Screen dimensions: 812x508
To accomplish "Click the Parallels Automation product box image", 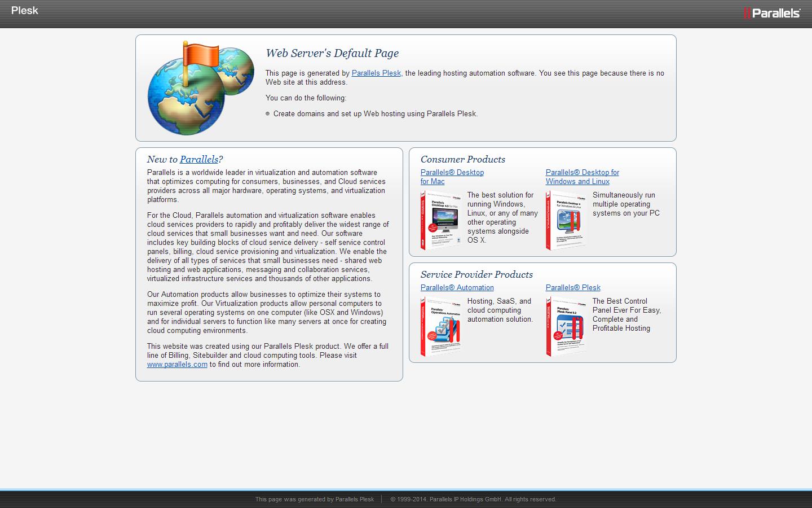I will pyautogui.click(x=441, y=326).
